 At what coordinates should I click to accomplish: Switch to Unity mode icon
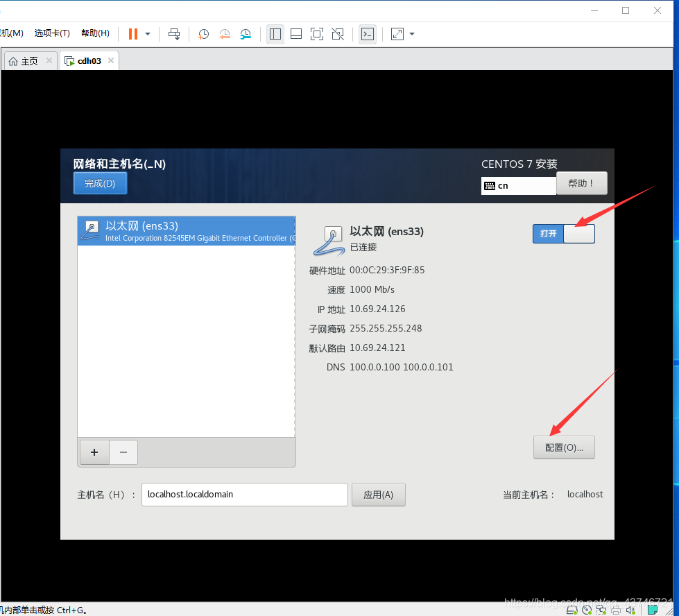(338, 34)
